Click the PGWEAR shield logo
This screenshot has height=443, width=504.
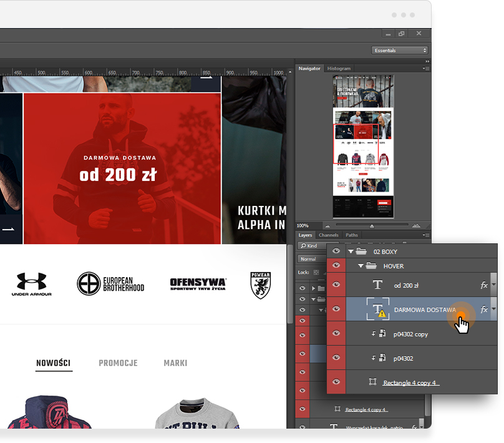coord(260,285)
